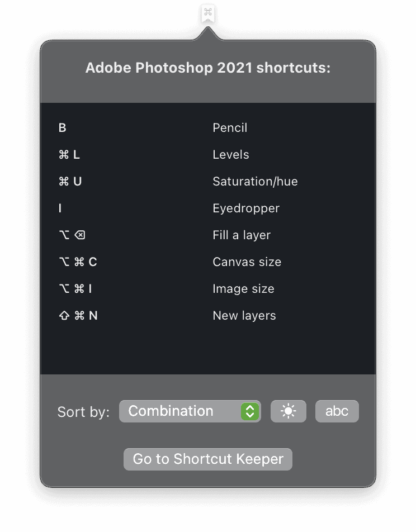416x532 pixels.
Task: Click the Adobe Photoshop 2021 shortcuts title
Action: tap(208, 68)
